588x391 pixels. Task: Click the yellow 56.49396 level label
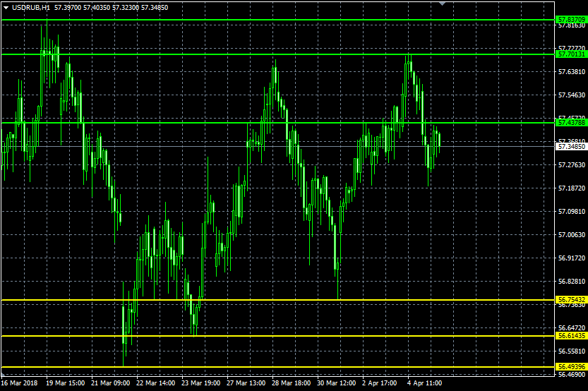[x=571, y=366]
